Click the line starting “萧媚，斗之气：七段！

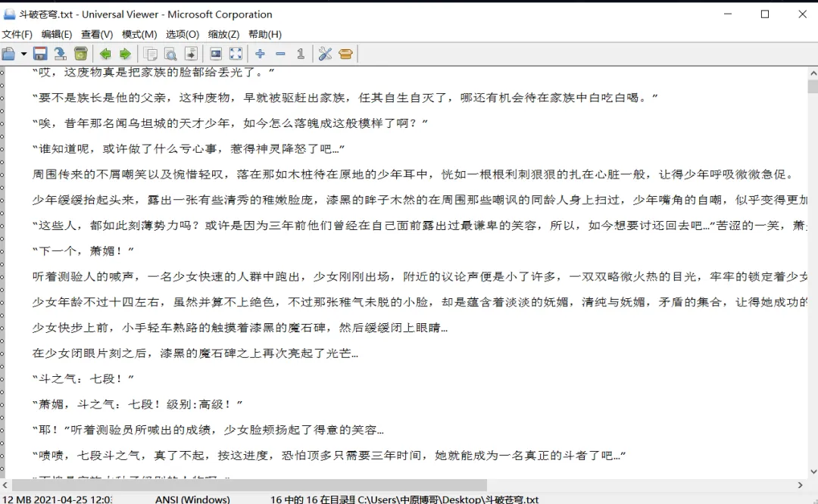[138, 404]
